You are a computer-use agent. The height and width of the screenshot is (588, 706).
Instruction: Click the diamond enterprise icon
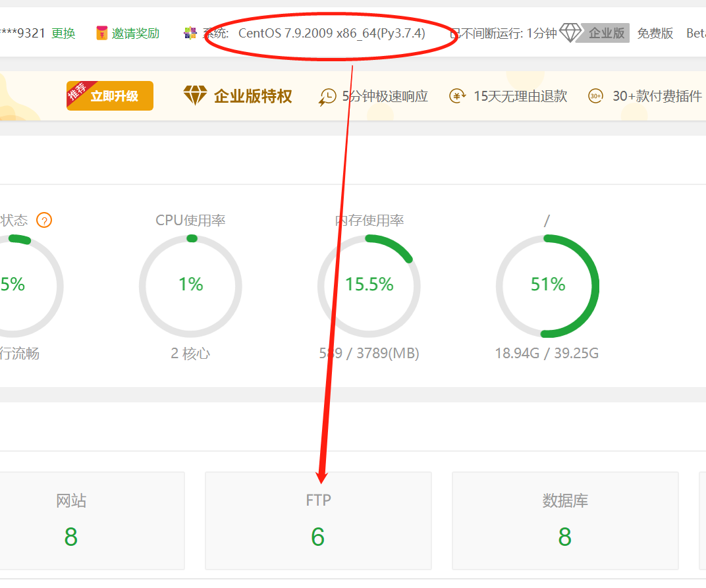[x=570, y=33]
